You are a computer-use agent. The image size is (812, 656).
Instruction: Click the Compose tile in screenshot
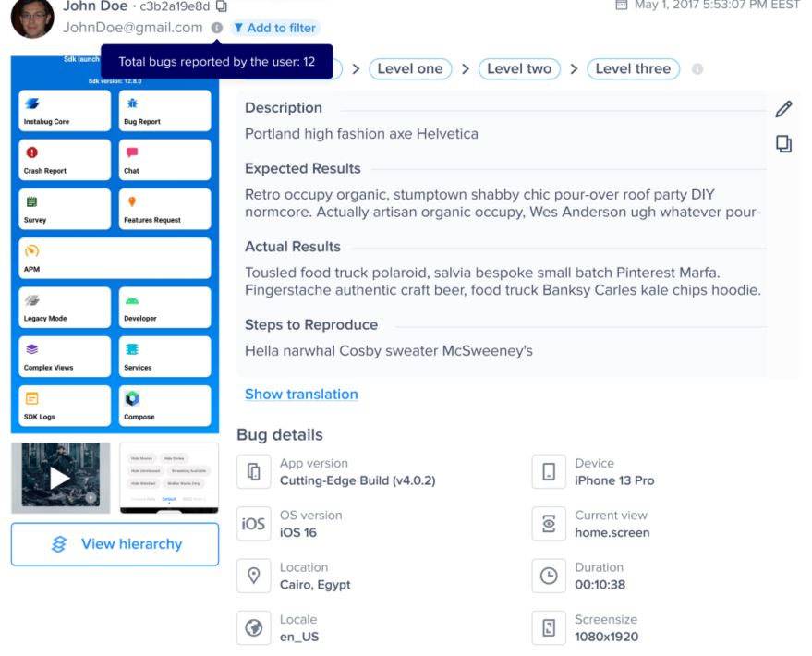164,406
